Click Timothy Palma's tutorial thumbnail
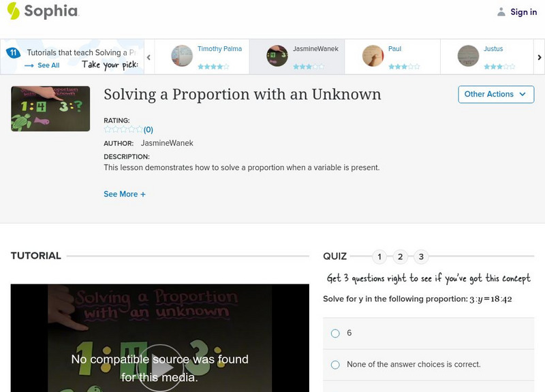Viewport: 545px width, 392px height. (x=182, y=56)
